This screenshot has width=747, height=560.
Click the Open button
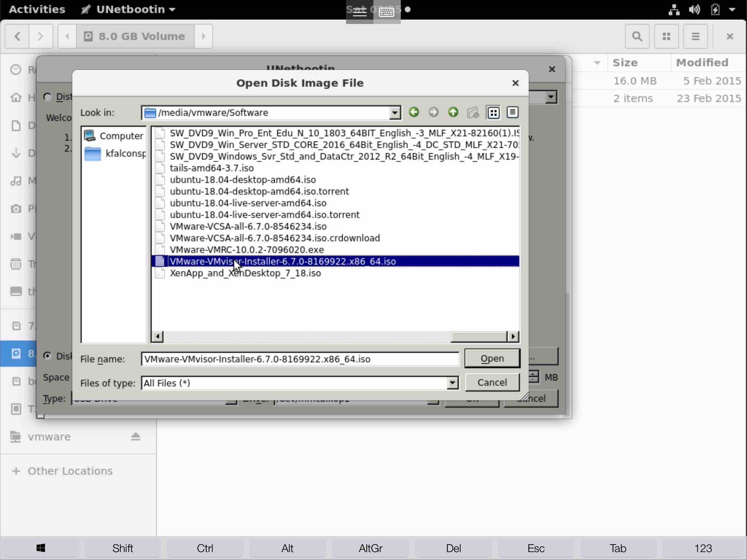(x=492, y=358)
